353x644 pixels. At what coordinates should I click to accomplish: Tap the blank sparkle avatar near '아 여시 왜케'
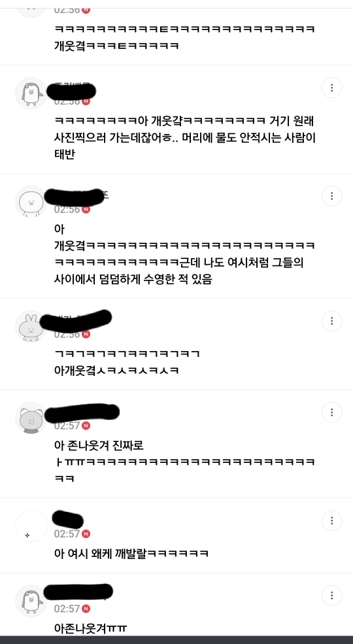click(x=31, y=526)
